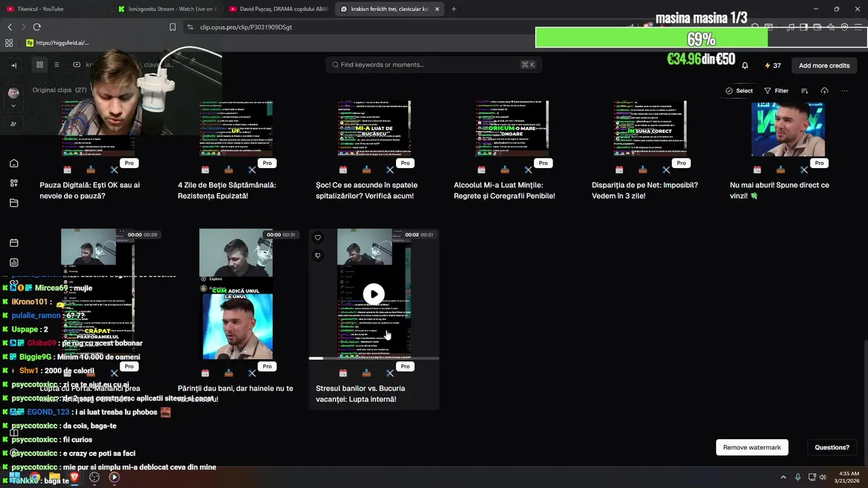Switch to list view layout
The image size is (868, 488).
tap(57, 64)
